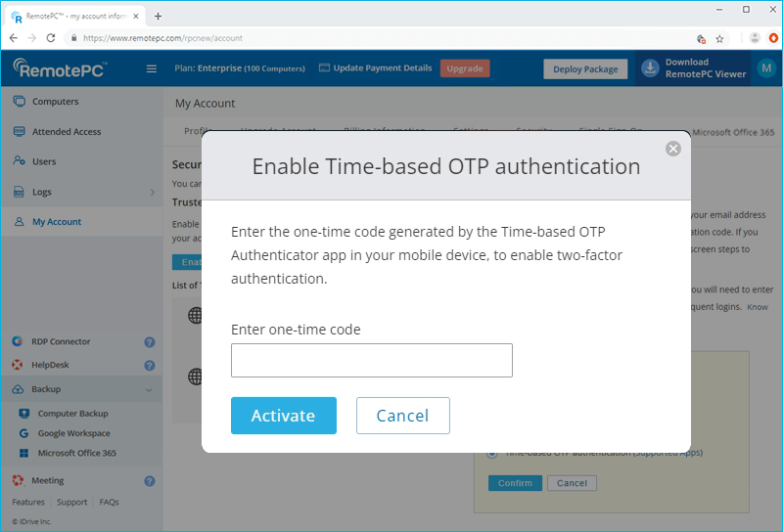Switch to the Microsoft Office 365 tab

point(733,130)
